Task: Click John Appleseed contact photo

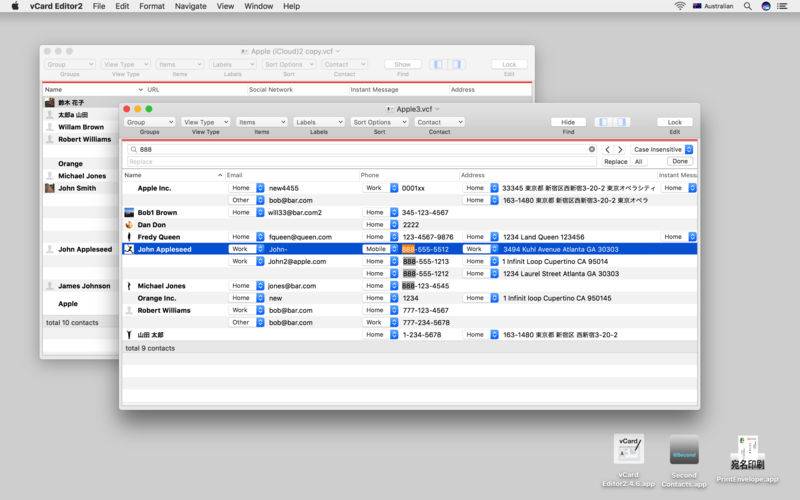Action: 129,249
